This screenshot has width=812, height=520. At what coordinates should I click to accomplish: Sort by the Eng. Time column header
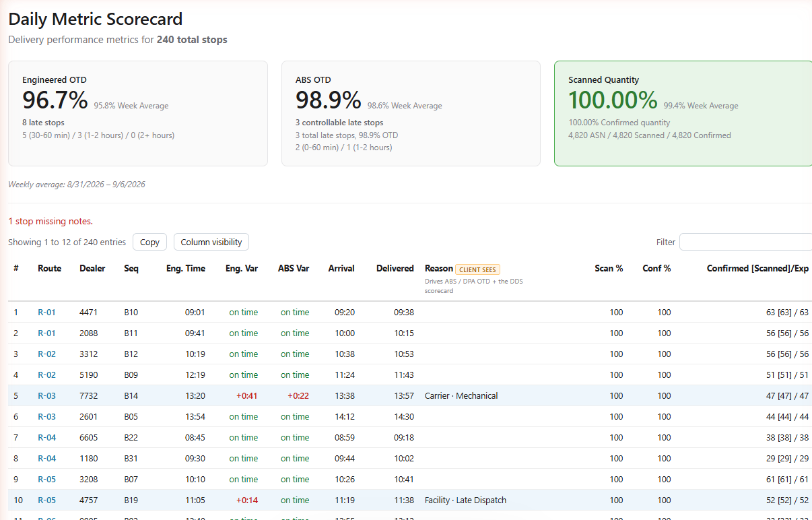[x=186, y=268]
